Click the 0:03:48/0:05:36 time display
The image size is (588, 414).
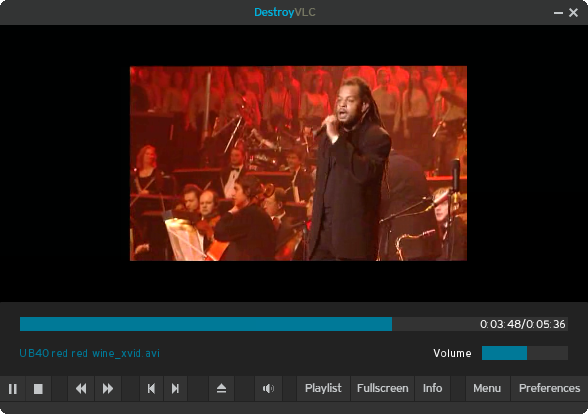pyautogui.click(x=522, y=324)
